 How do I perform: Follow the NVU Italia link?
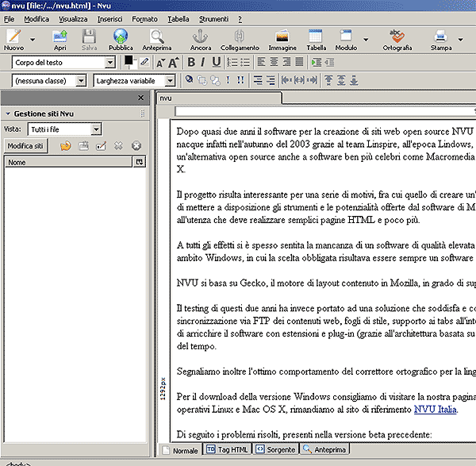pos(435,410)
